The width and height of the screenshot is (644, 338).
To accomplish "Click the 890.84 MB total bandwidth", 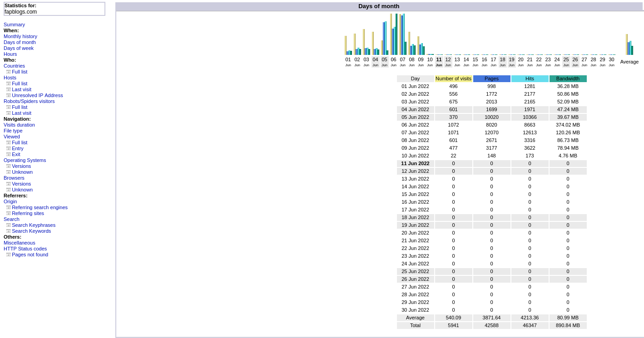I will [x=568, y=325].
